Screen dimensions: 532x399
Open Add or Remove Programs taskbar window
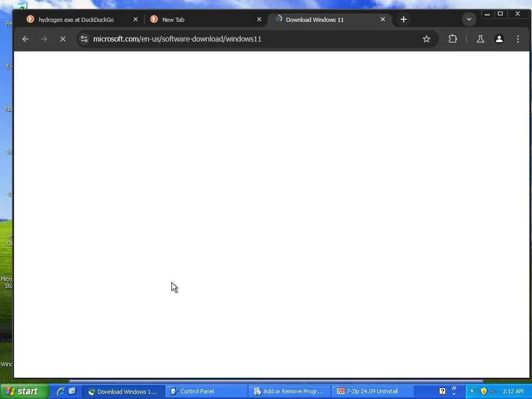pyautogui.click(x=289, y=392)
